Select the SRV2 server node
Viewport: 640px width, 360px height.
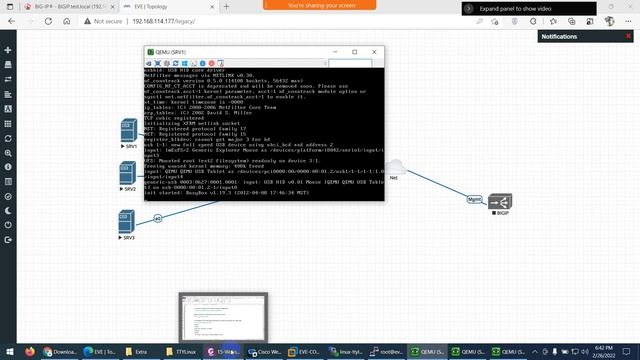coord(127,173)
